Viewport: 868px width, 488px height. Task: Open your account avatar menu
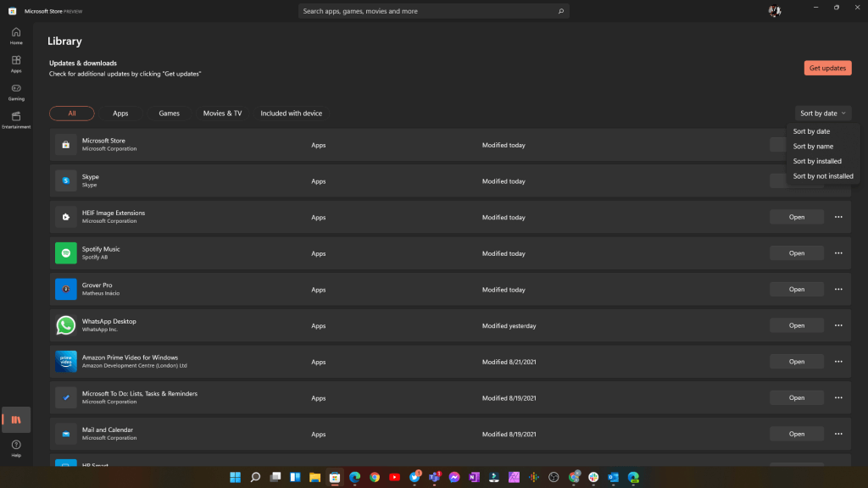(x=775, y=11)
